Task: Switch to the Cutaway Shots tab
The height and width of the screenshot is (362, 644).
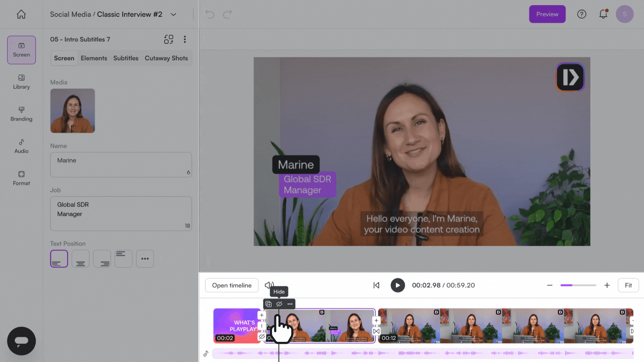Action: [x=166, y=58]
